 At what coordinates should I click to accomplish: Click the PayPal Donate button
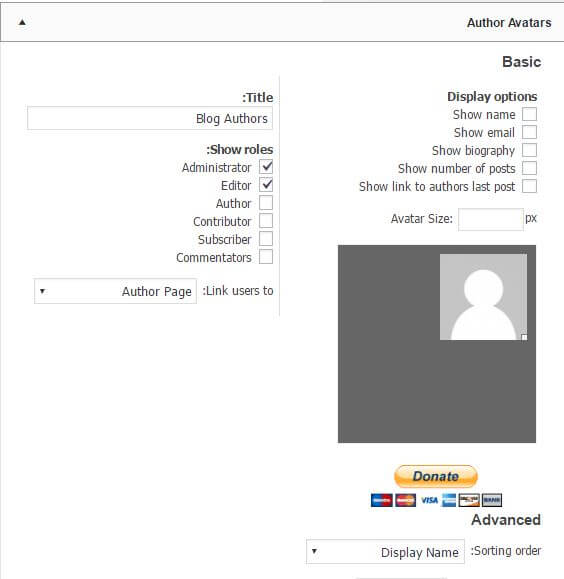[x=436, y=476]
